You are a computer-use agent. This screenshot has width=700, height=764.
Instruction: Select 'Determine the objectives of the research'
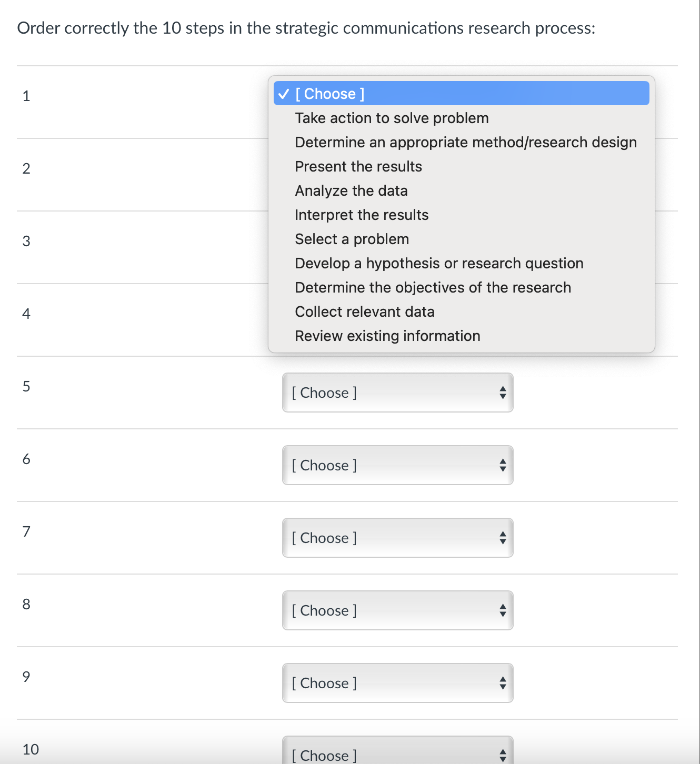point(433,287)
